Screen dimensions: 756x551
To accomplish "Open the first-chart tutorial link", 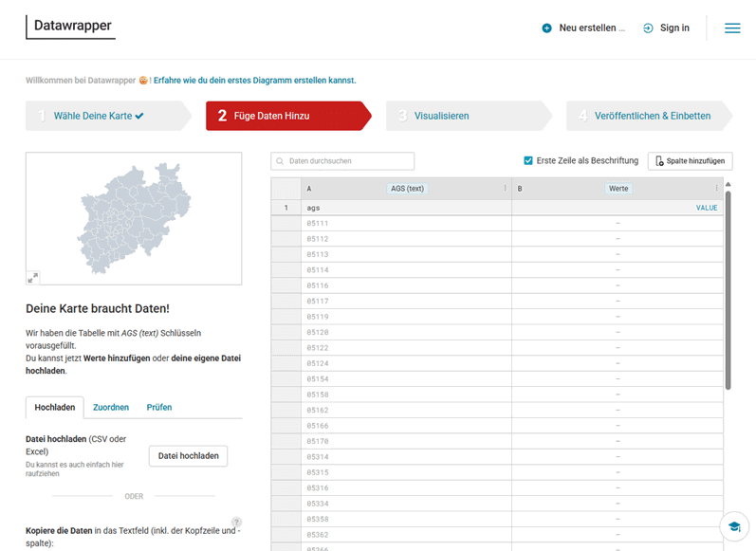I will 254,81.
